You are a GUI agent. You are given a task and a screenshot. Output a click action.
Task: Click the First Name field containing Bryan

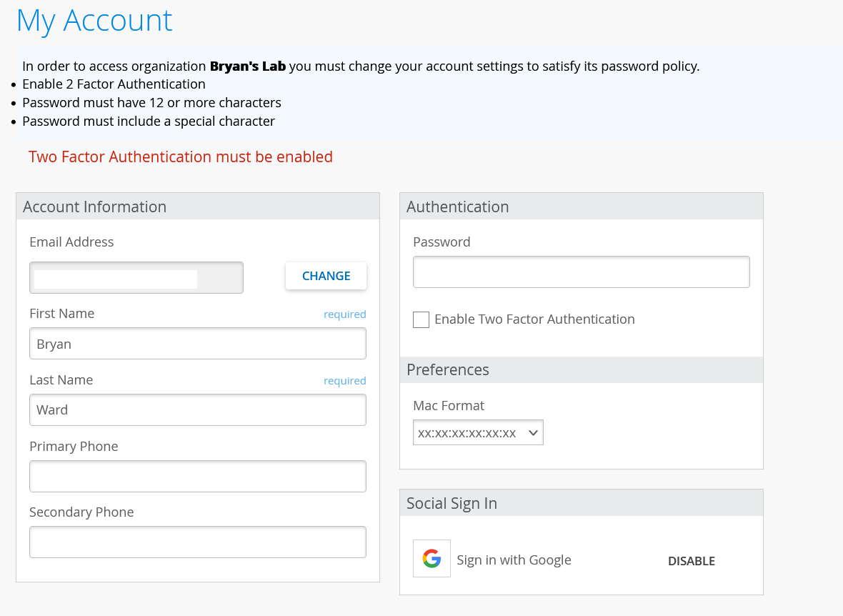coord(197,343)
